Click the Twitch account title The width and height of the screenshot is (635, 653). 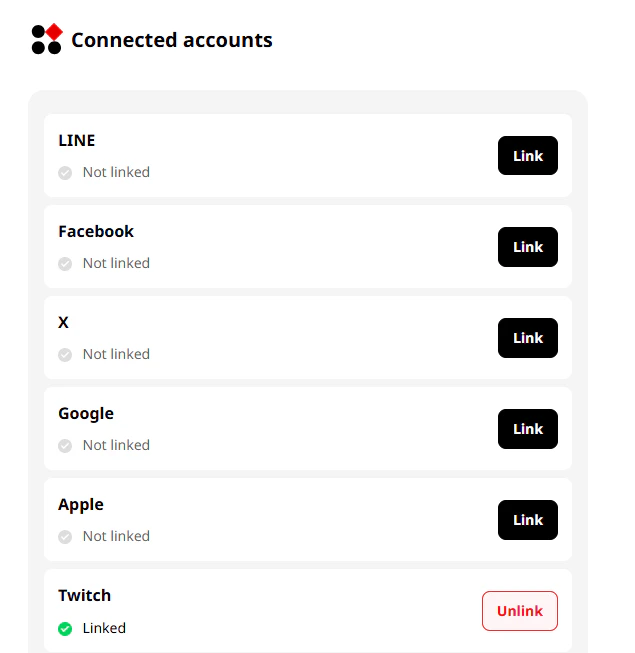pos(85,596)
